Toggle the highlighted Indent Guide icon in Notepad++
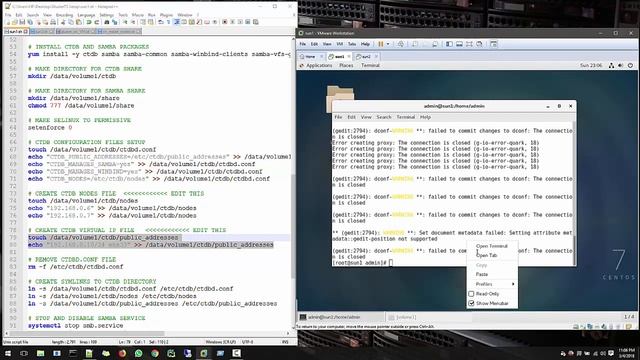This screenshot has width=640, height=360. point(177,22)
